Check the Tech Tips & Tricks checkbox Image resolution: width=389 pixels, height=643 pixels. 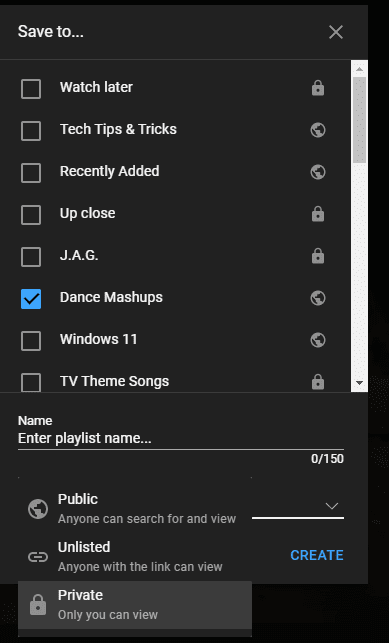31,131
